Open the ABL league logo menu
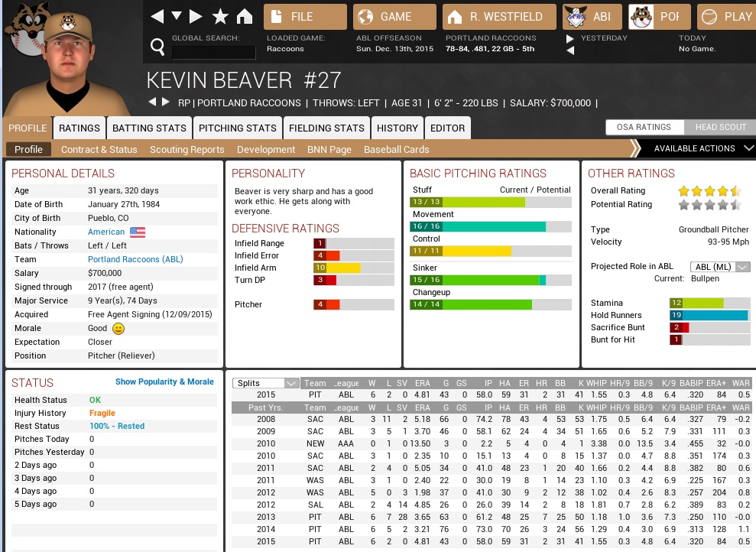The width and height of the screenshot is (756, 552). 591,17
